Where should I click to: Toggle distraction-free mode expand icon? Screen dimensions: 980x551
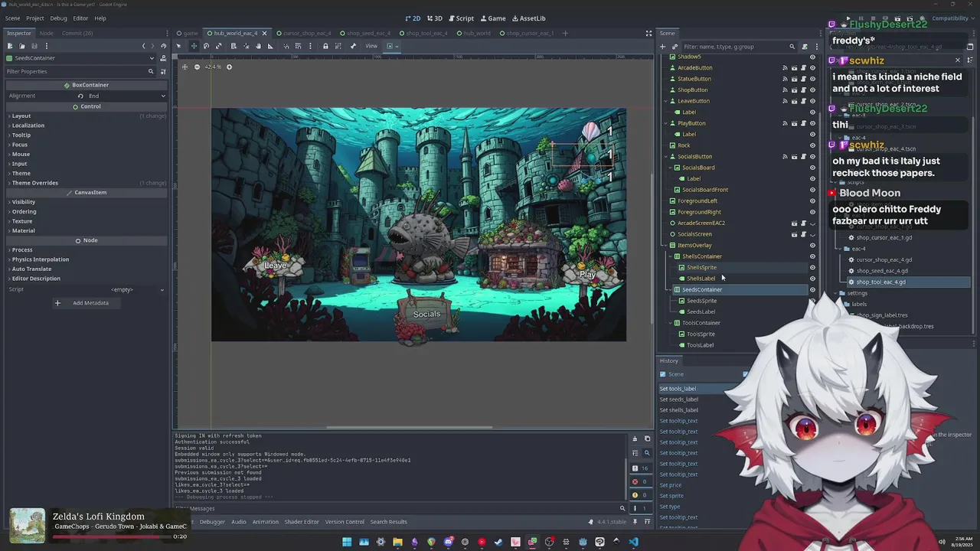coord(648,33)
